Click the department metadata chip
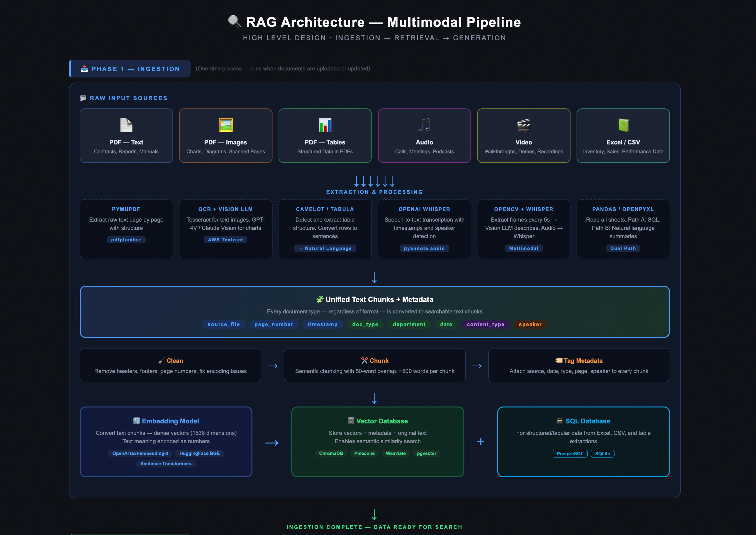This screenshot has width=756, height=535. [409, 325]
